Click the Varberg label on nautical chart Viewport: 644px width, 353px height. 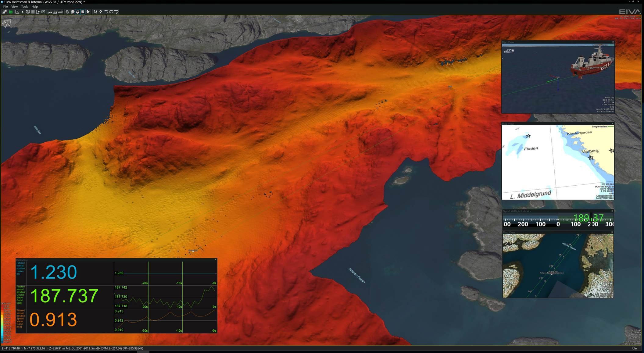click(590, 151)
